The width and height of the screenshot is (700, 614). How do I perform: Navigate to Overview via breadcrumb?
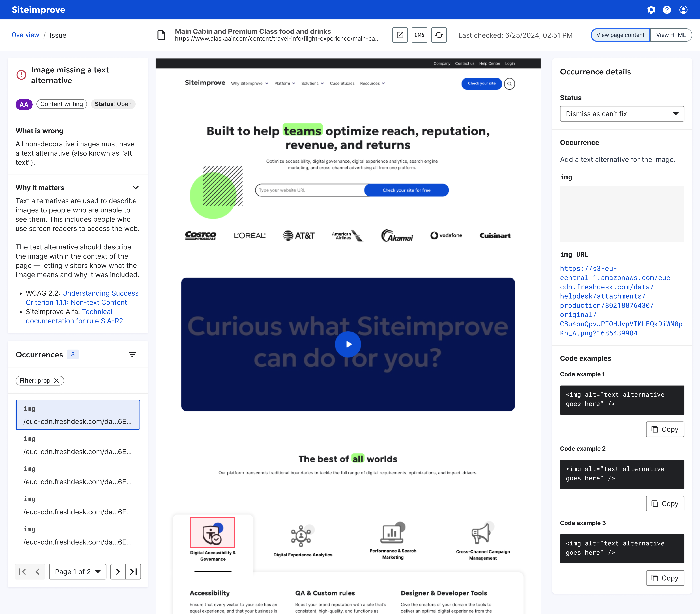tap(25, 35)
